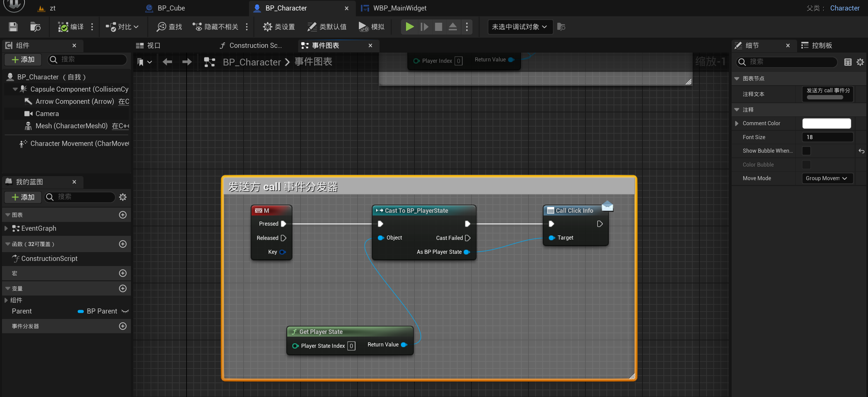The height and width of the screenshot is (397, 868).
Task: Open My Blueprint panel settings gear
Action: [123, 197]
